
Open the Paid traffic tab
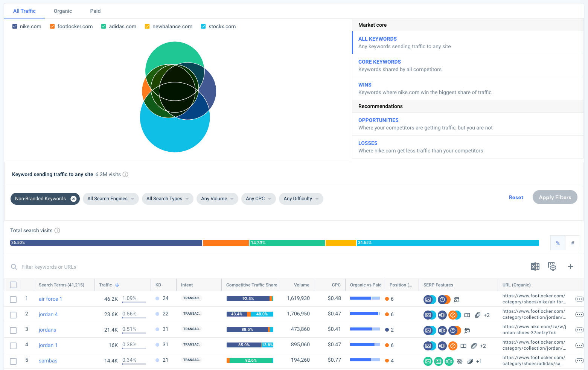95,11
